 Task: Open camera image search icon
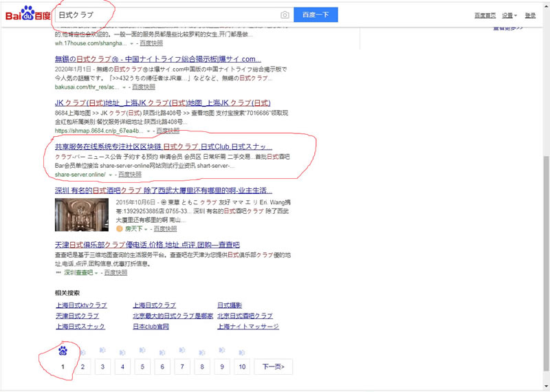click(285, 14)
